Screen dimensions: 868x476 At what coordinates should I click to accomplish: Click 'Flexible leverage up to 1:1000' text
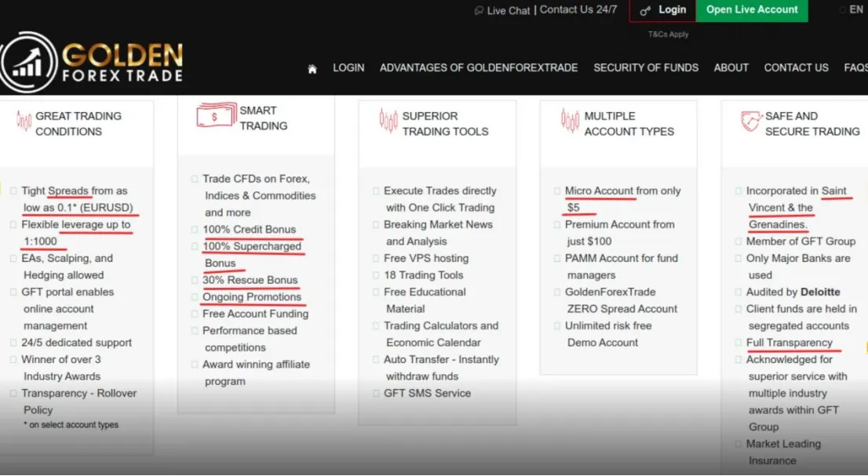[76, 233]
